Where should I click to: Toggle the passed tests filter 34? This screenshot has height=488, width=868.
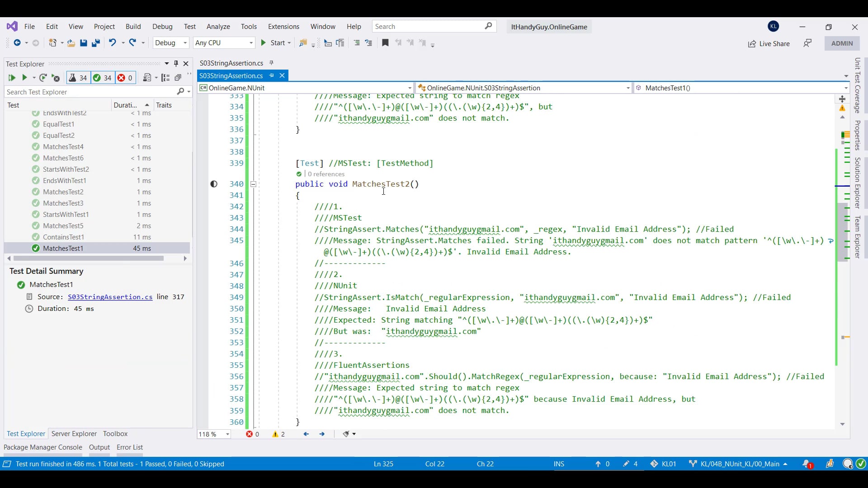click(x=102, y=78)
